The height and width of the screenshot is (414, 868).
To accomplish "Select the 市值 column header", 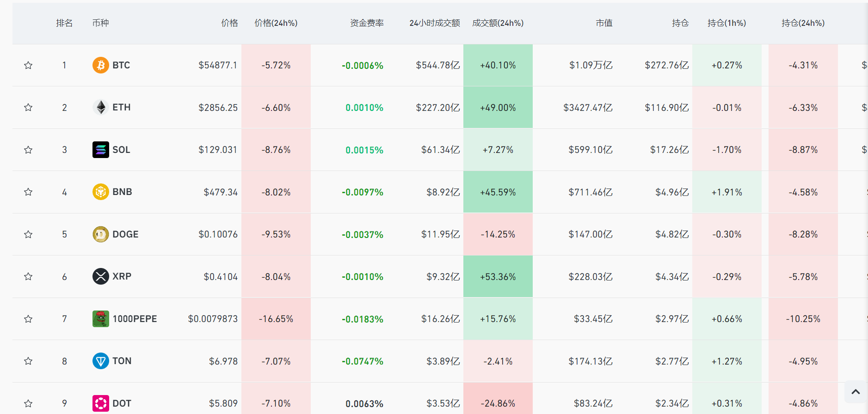I will click(604, 23).
